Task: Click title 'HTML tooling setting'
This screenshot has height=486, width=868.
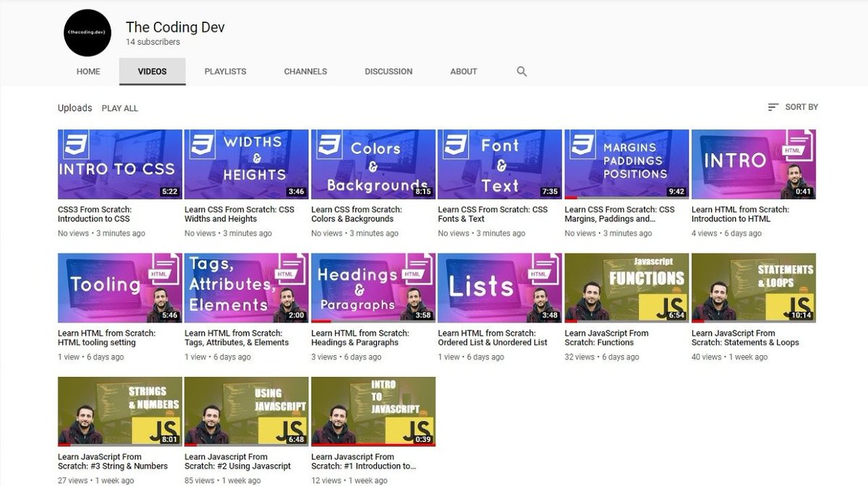Action: click(107, 338)
